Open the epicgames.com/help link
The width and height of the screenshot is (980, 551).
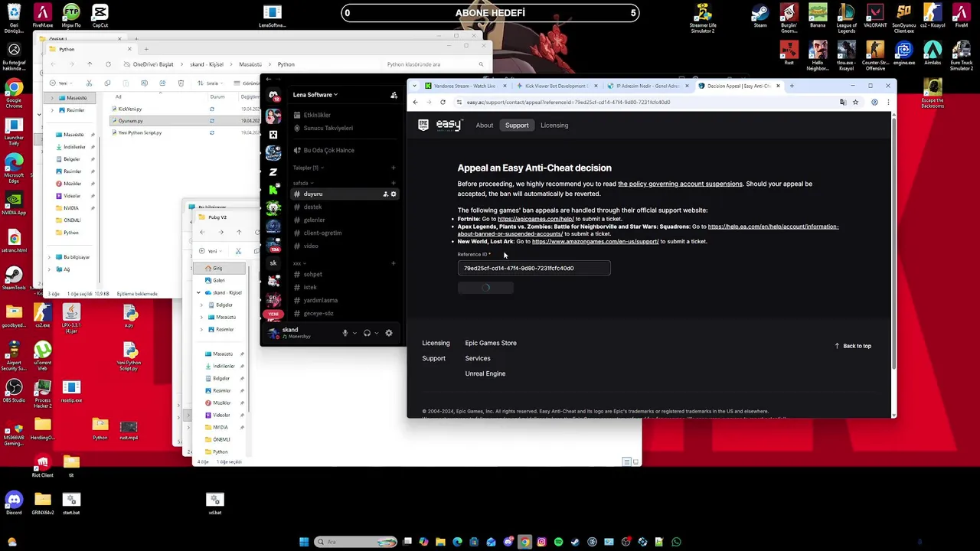[x=535, y=219]
